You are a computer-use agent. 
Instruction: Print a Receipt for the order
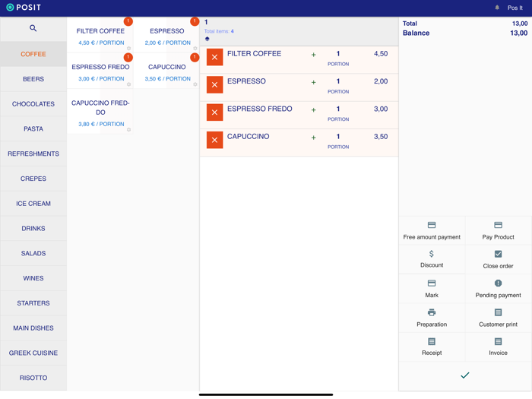pos(432,347)
